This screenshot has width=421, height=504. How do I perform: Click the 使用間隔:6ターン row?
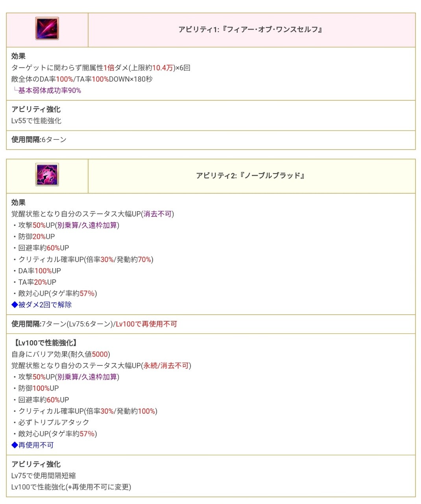[x=39, y=140]
